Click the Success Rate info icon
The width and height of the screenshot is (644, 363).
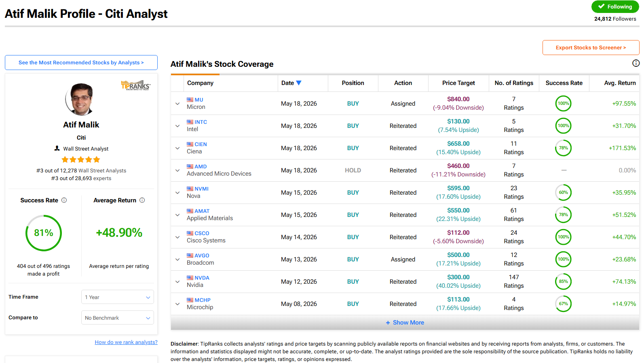click(64, 200)
